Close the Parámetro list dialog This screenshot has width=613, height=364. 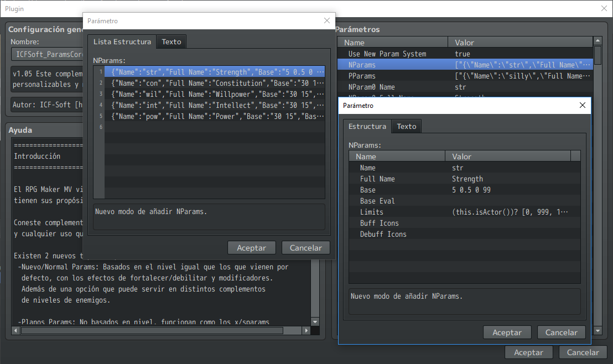(327, 20)
